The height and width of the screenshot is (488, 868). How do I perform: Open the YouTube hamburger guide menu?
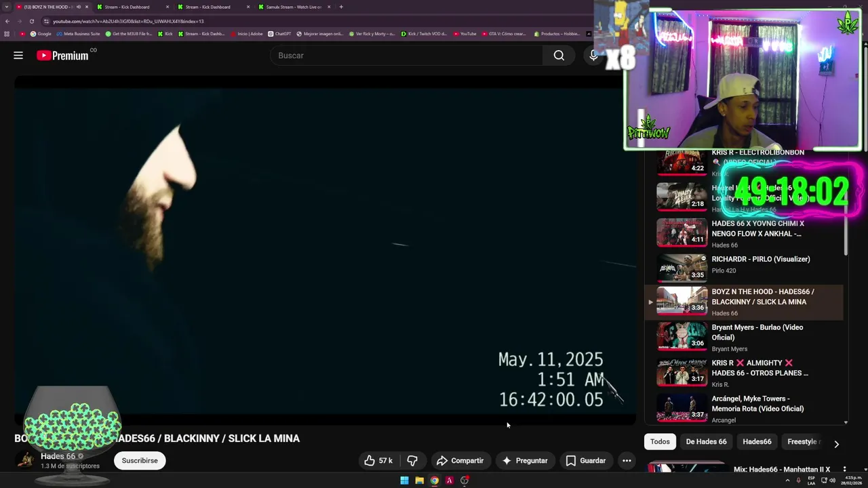[18, 56]
